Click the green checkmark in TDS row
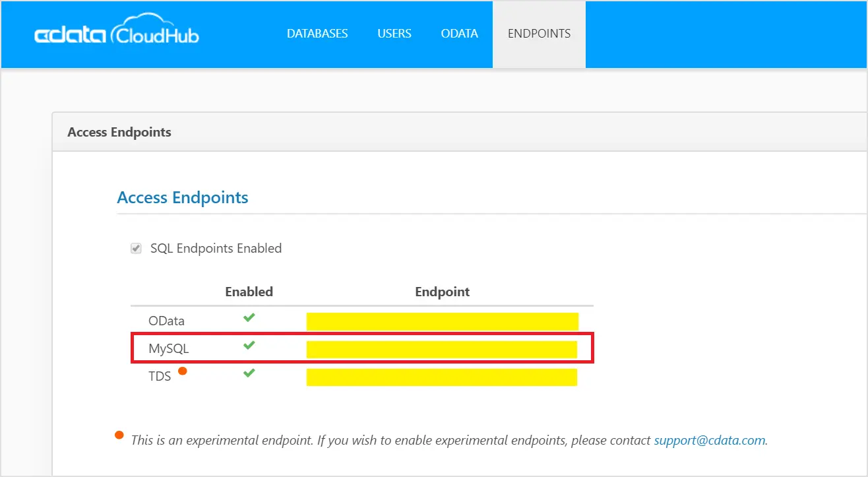Screen dimensions: 868x477 point(249,373)
